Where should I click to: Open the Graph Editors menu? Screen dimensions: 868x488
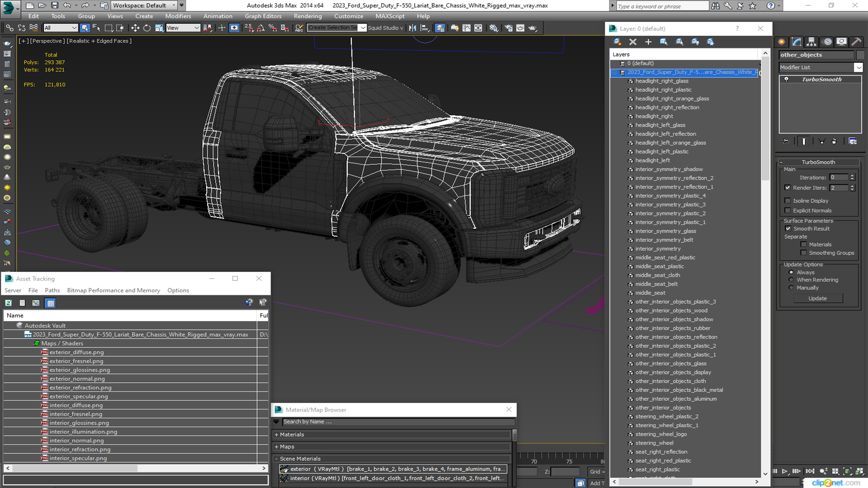(263, 16)
